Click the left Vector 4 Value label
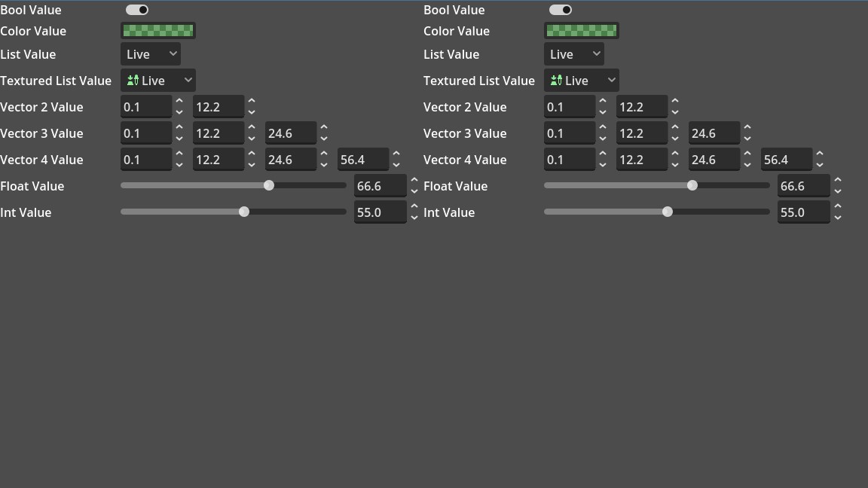The width and height of the screenshot is (868, 488). point(41,160)
